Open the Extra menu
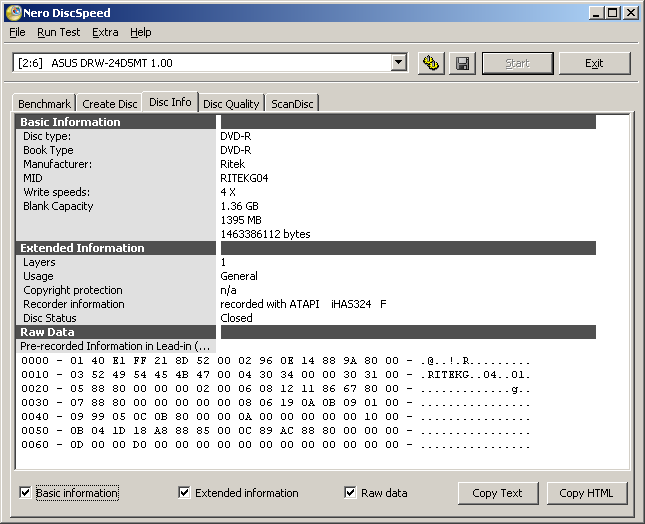The image size is (645, 524). point(105,32)
